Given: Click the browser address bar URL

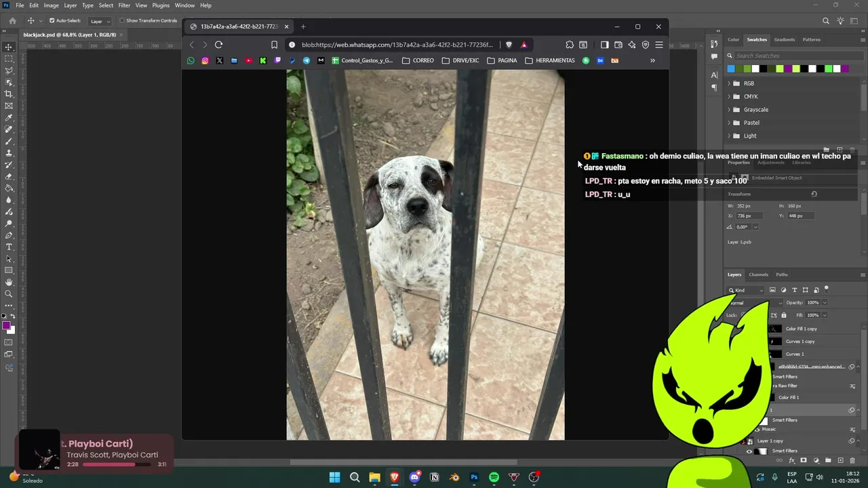Looking at the screenshot, I should click(397, 45).
